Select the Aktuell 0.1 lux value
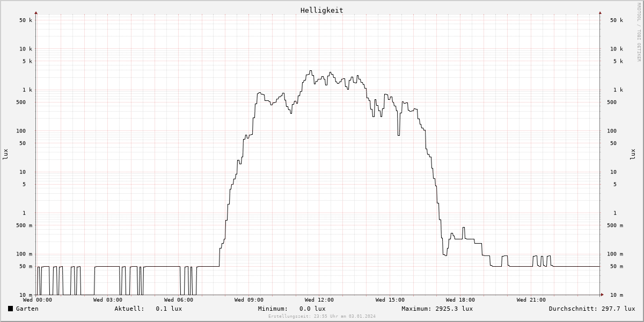 click(169, 309)
